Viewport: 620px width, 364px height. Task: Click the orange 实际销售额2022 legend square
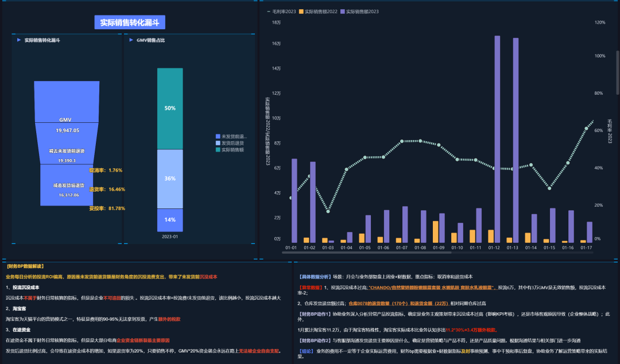(301, 11)
